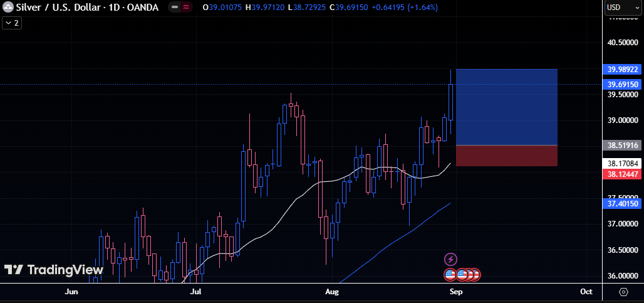Click the 39.98922 target price label
The width and height of the screenshot is (644, 303).
click(622, 70)
